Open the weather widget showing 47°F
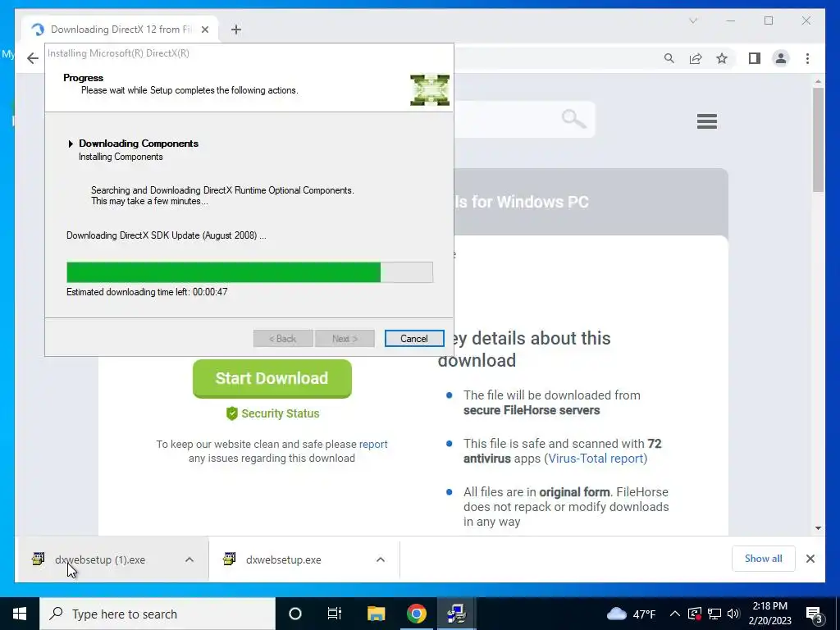The width and height of the screenshot is (840, 630). pos(632,614)
